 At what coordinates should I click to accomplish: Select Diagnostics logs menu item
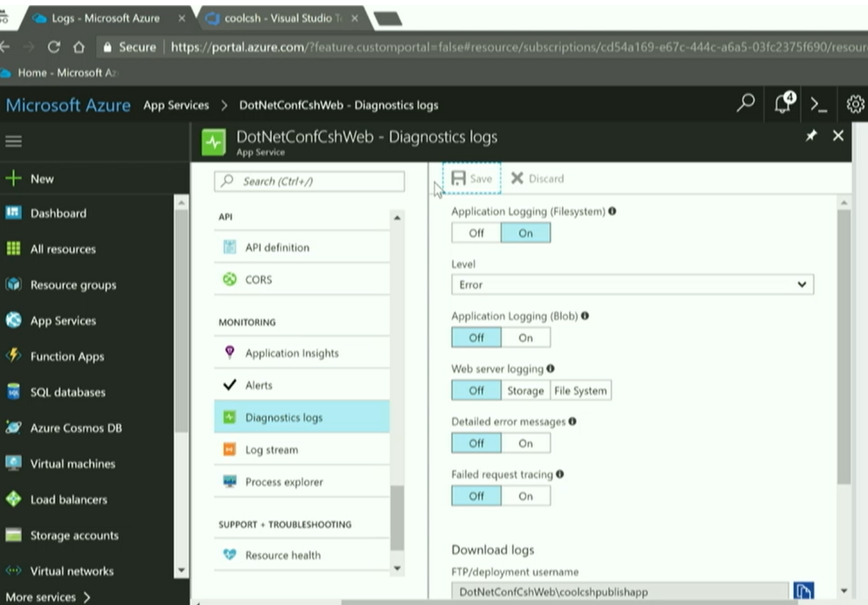302,417
